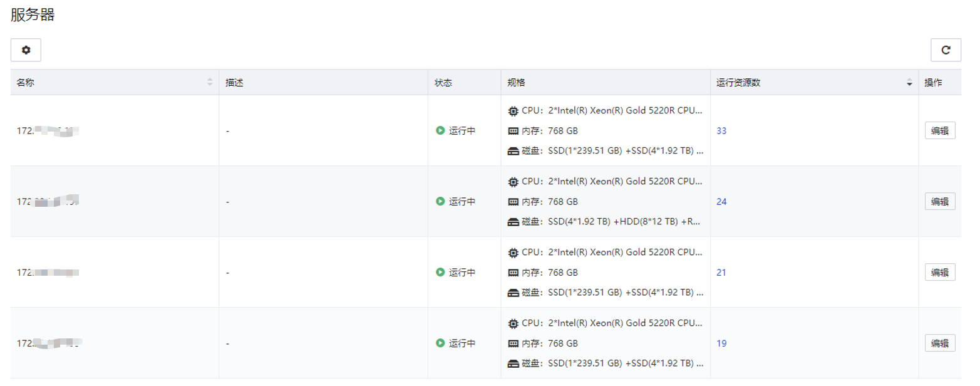This screenshot has width=980, height=386.
Task: Click 编辑 button for the first server
Action: (x=939, y=131)
